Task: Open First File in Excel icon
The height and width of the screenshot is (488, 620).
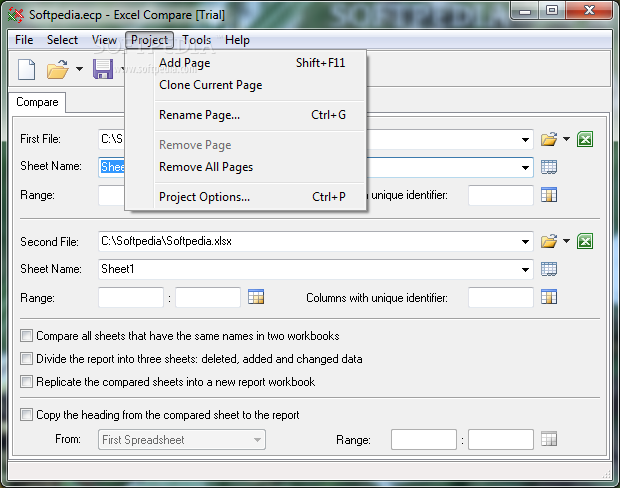Action: tap(585, 139)
